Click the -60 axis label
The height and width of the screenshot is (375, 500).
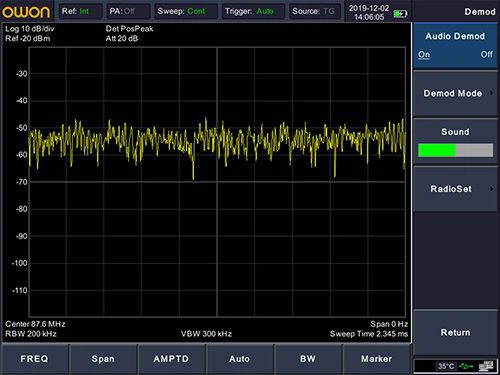click(x=22, y=155)
